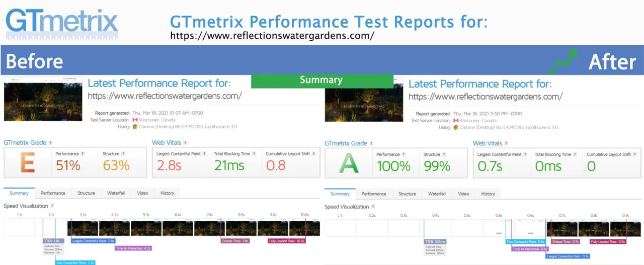Open History tab in Before report
The image size is (644, 265).
coord(167,193)
